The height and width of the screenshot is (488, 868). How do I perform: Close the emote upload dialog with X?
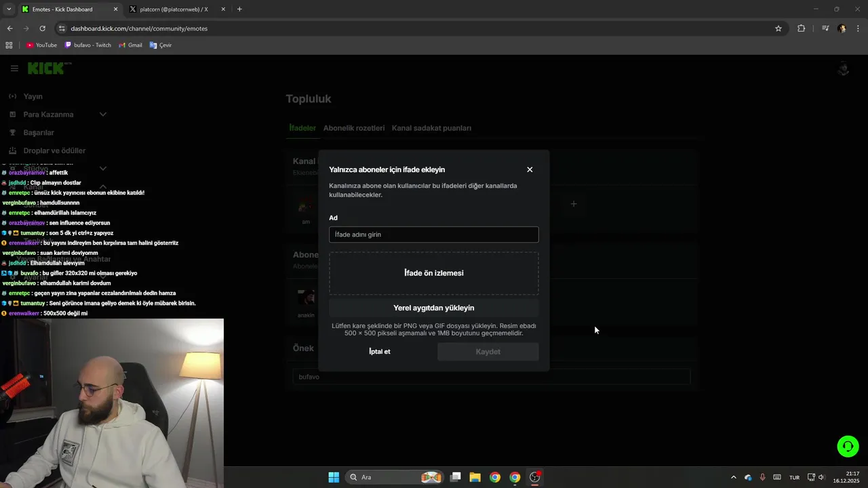[530, 169]
